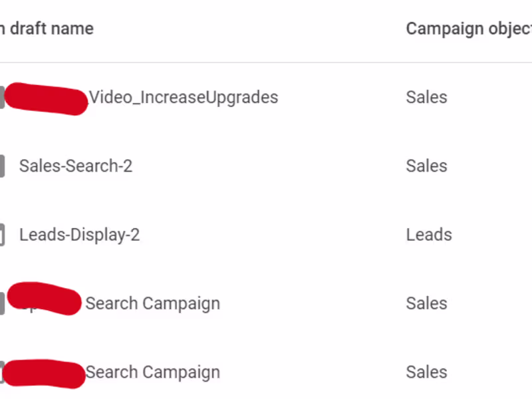This screenshot has height=399, width=532.
Task: Sort by the Campaign objective column header
Action: [468, 29]
